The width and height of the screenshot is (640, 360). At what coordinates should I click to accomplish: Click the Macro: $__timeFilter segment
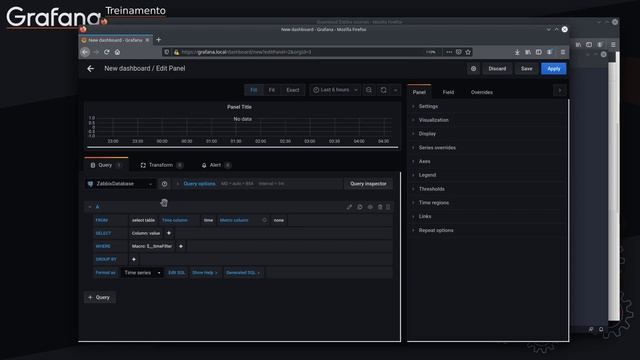point(152,247)
